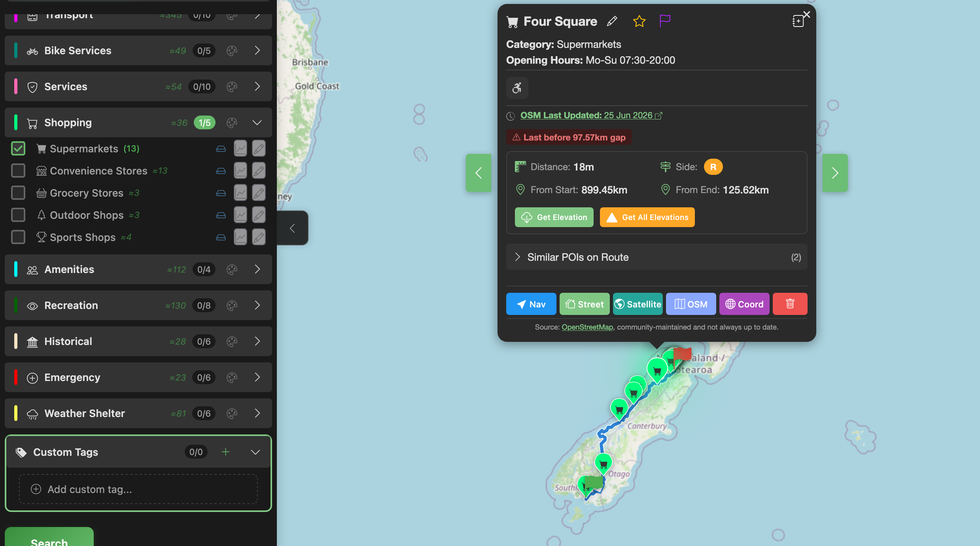Click the Otago supermarket map marker
This screenshot has height=546, width=980.
click(604, 464)
